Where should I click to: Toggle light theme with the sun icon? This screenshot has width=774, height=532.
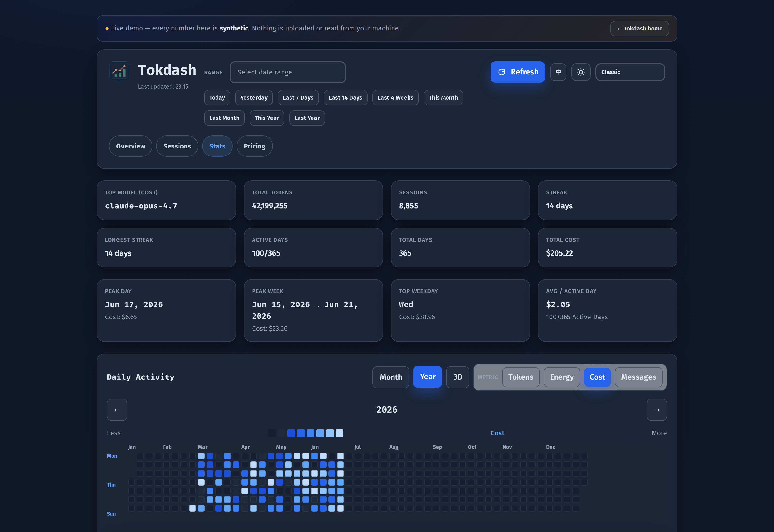(581, 72)
